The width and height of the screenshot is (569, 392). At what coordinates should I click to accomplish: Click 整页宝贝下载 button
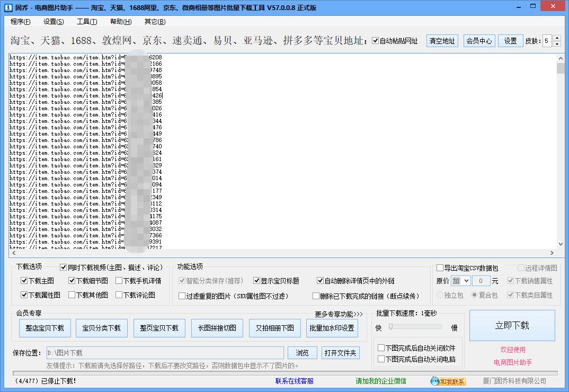point(159,328)
